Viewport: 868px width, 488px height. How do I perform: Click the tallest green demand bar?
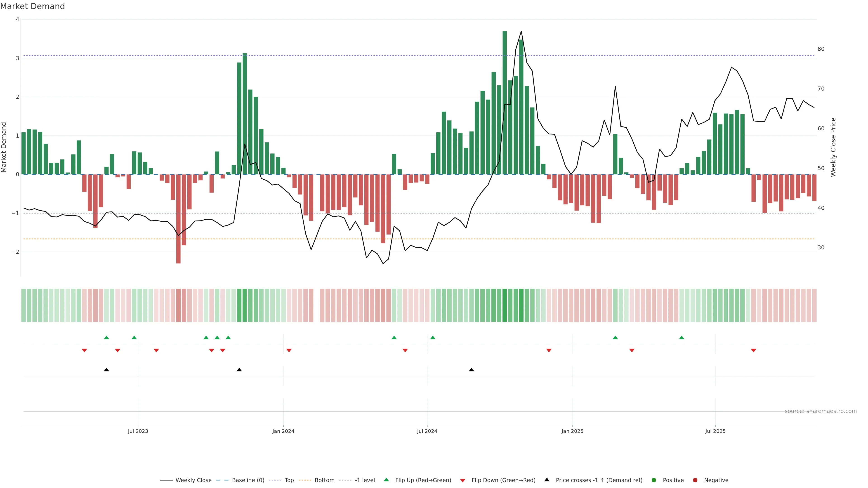pos(505,103)
